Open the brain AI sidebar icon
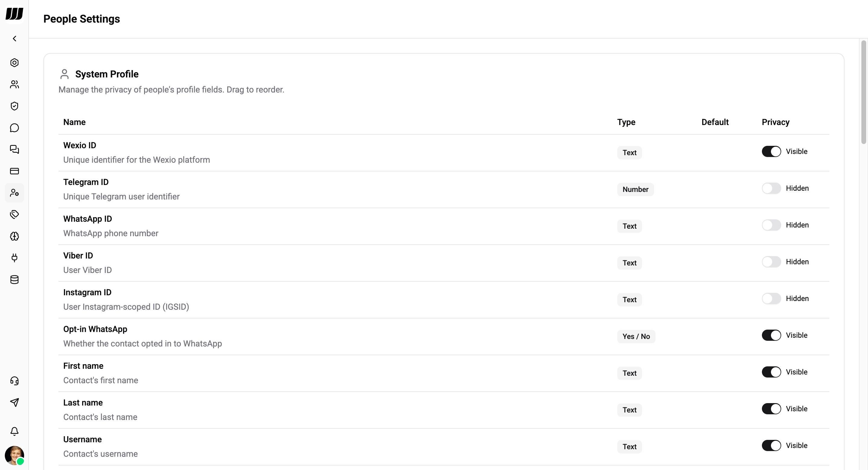The image size is (868, 470). click(14, 236)
